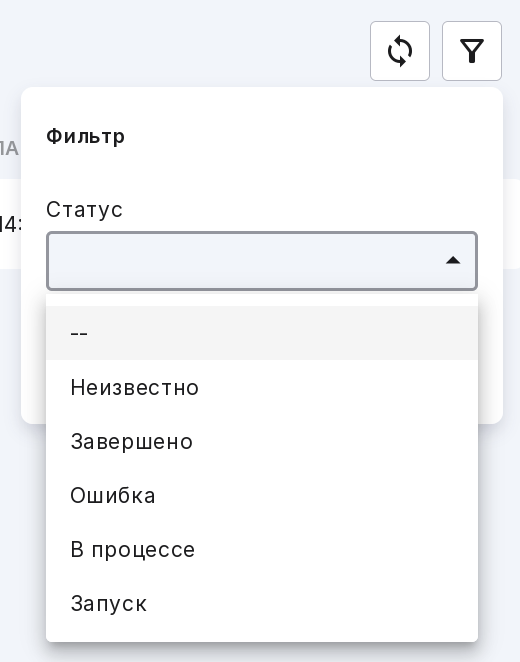Click the black triangle caret in the Статус box
This screenshot has width=520, height=662.
[x=453, y=260]
